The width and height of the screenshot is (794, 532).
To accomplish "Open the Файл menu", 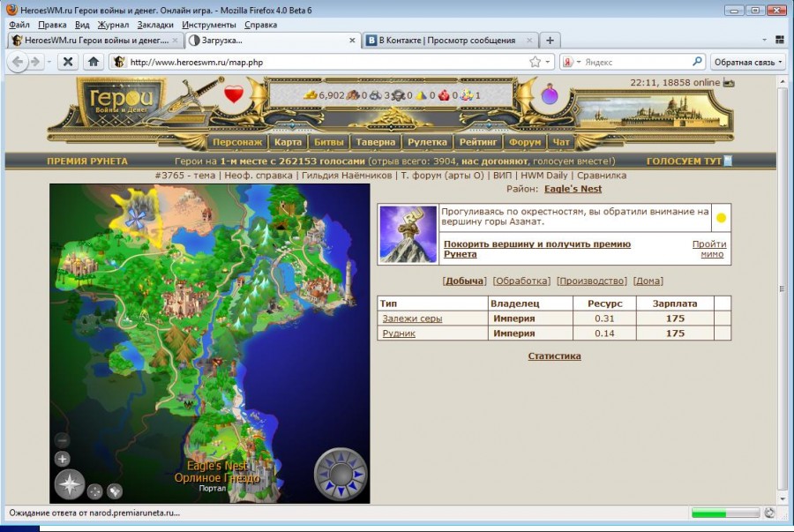I will click(19, 25).
